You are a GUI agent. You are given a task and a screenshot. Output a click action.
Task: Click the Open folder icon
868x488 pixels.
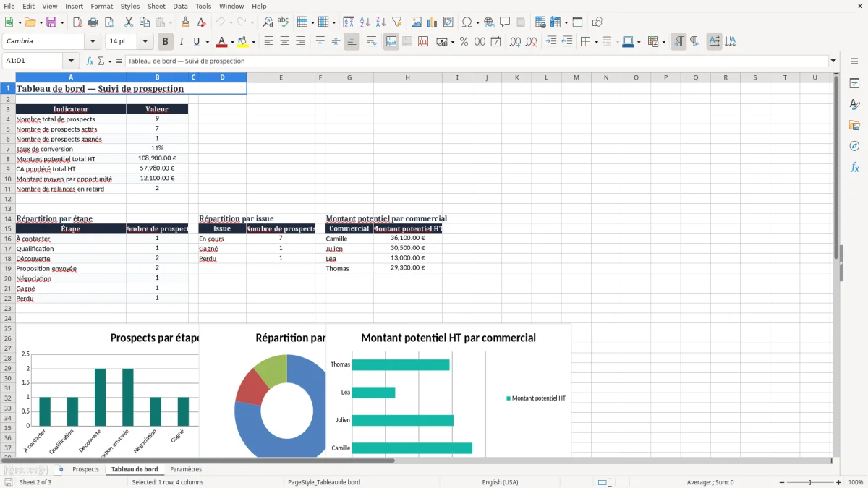[29, 22]
